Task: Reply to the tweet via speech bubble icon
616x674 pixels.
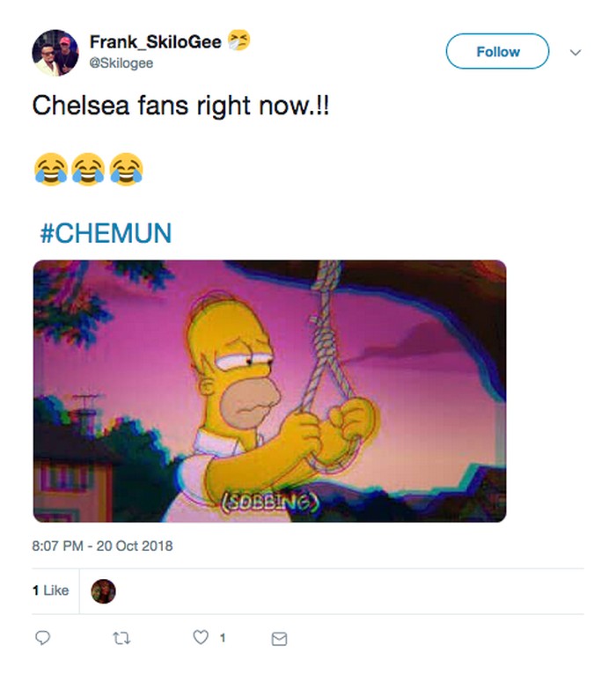Action: (x=41, y=638)
